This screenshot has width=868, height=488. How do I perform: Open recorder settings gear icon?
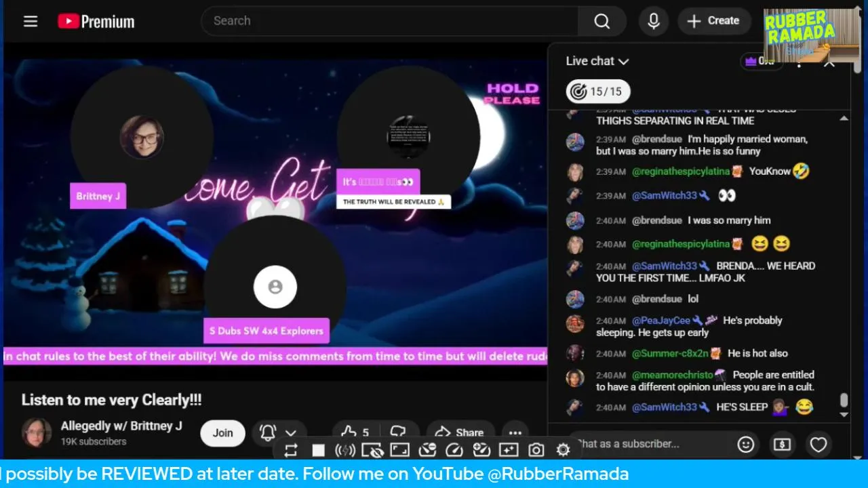[563, 450]
